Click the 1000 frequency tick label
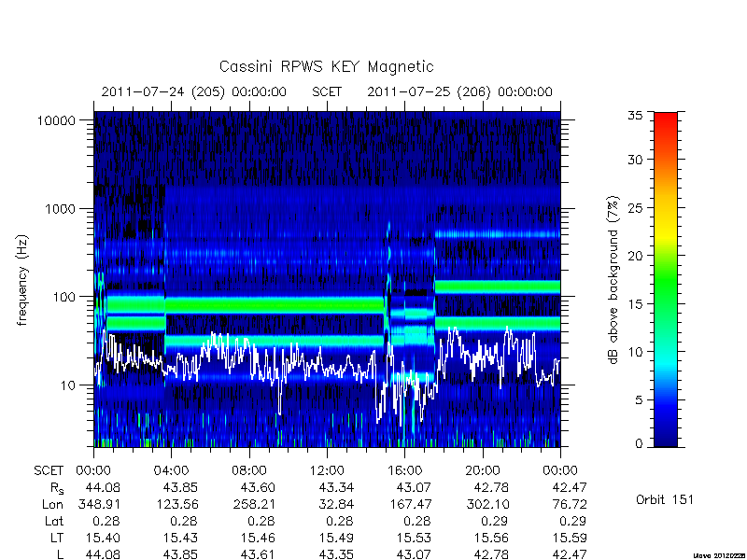This screenshot has width=747, height=560. 61,208
